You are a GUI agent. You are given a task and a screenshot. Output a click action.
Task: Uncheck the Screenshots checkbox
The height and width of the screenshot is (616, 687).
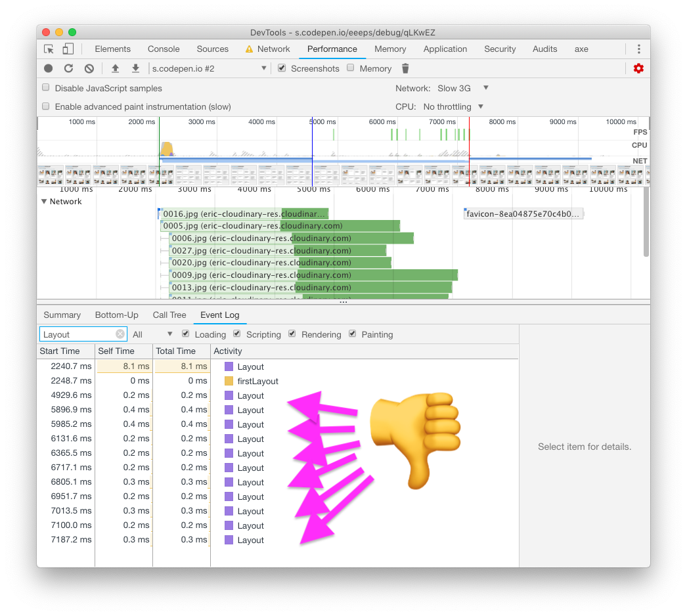[282, 68]
